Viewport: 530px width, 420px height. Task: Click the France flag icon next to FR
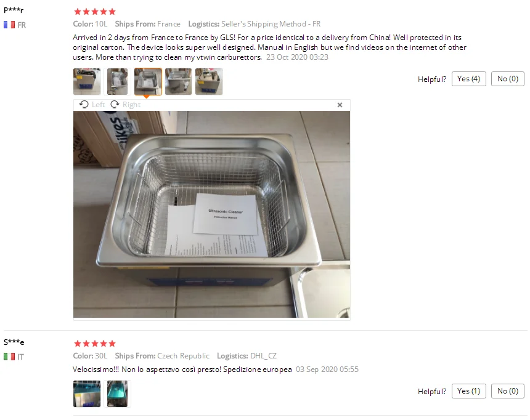[x=9, y=25]
